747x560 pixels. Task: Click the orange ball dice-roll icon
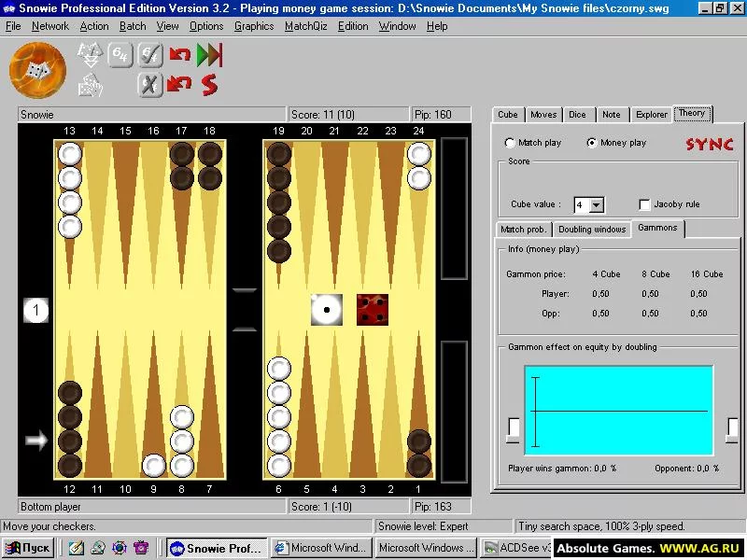38,70
